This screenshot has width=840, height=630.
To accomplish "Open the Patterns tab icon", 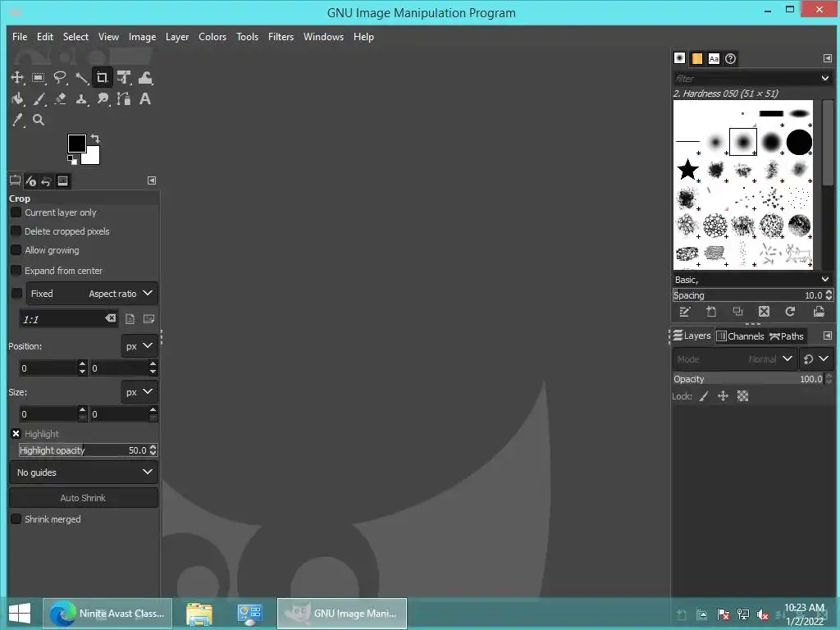I will pos(696,58).
